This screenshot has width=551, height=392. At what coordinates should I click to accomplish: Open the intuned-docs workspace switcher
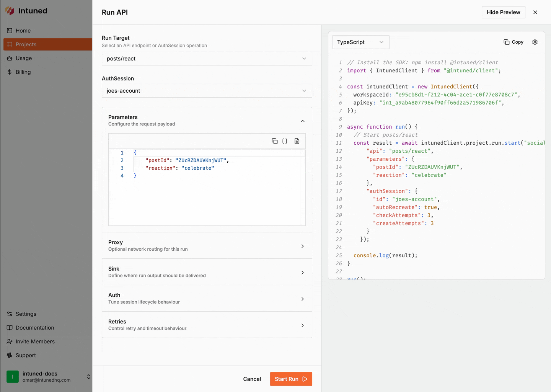(49, 377)
